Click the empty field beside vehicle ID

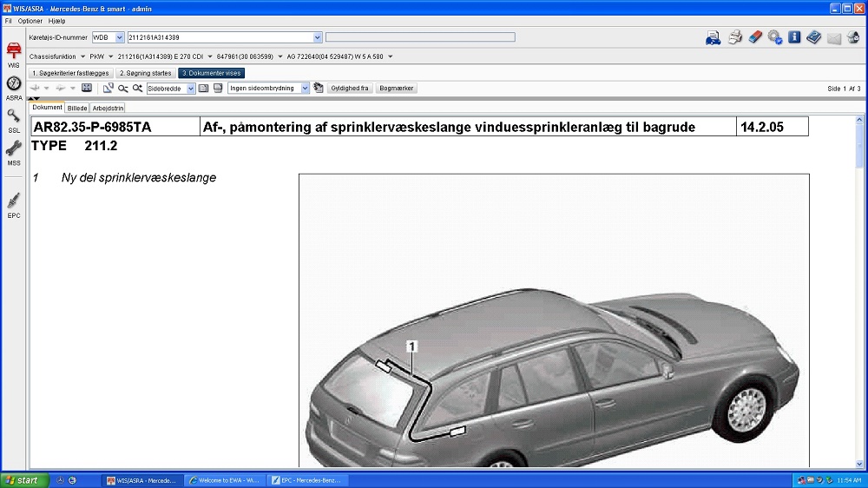[x=420, y=37]
